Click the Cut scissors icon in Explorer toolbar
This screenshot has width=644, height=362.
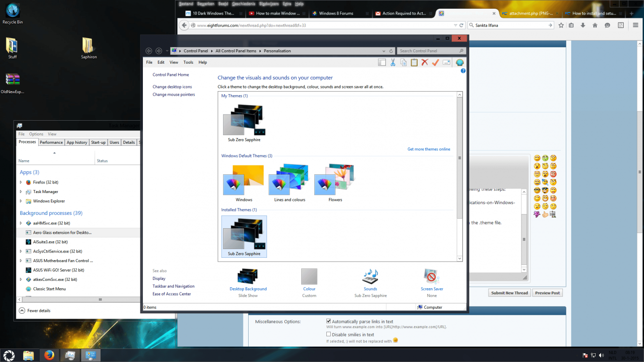click(x=393, y=62)
